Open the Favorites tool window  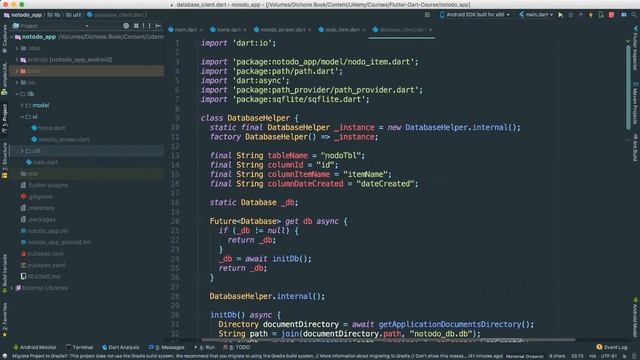[x=4, y=320]
